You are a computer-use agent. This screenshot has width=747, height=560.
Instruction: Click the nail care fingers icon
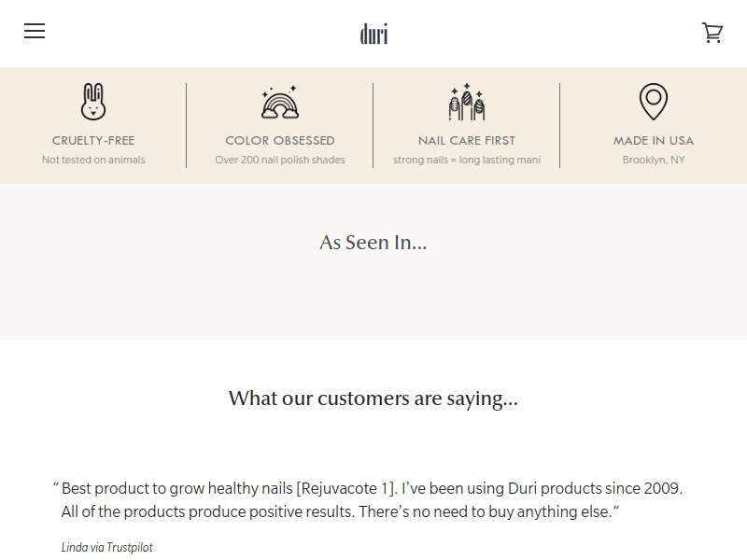click(x=467, y=102)
